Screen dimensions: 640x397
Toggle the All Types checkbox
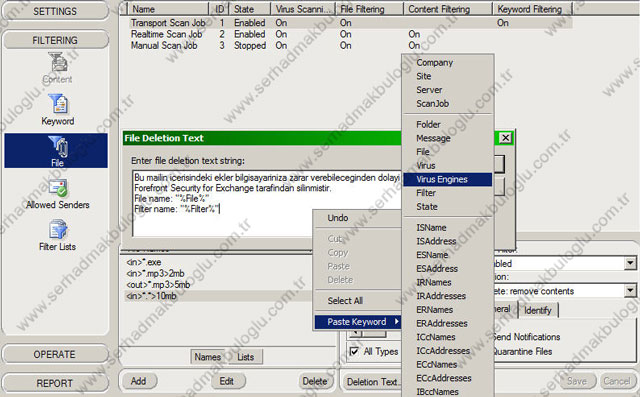click(x=354, y=351)
